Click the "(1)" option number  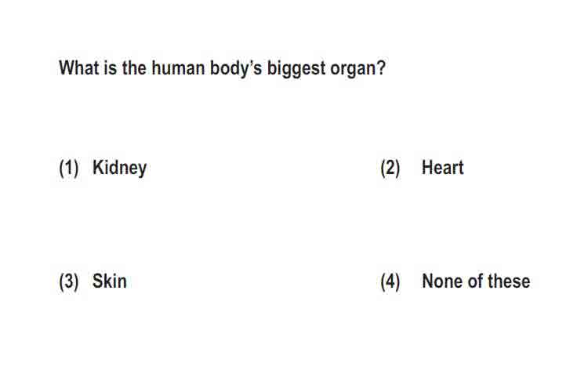point(69,168)
